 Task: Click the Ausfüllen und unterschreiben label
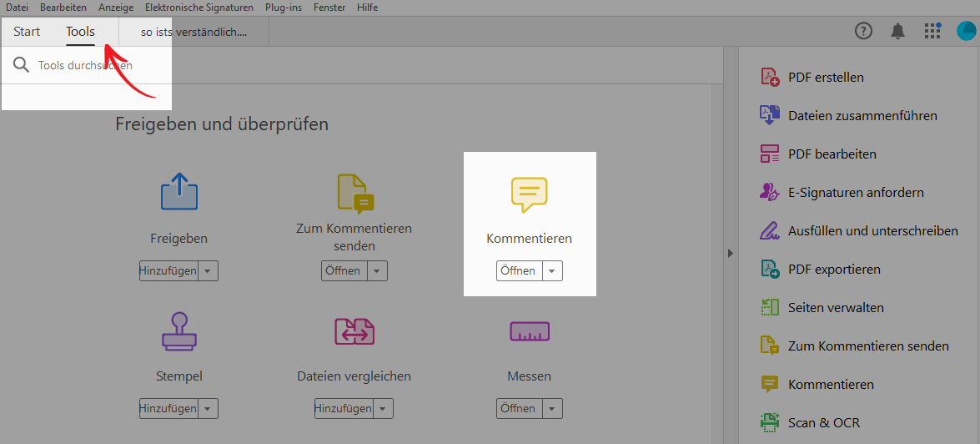pos(873,230)
